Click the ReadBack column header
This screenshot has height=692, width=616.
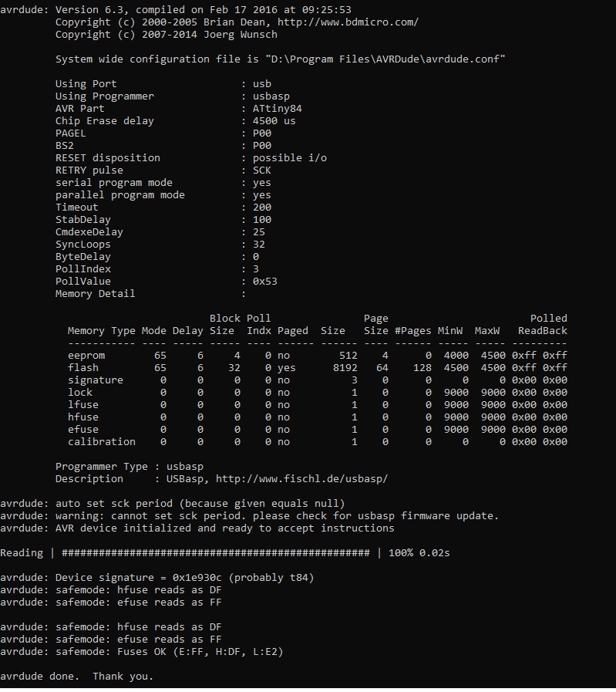(542, 331)
